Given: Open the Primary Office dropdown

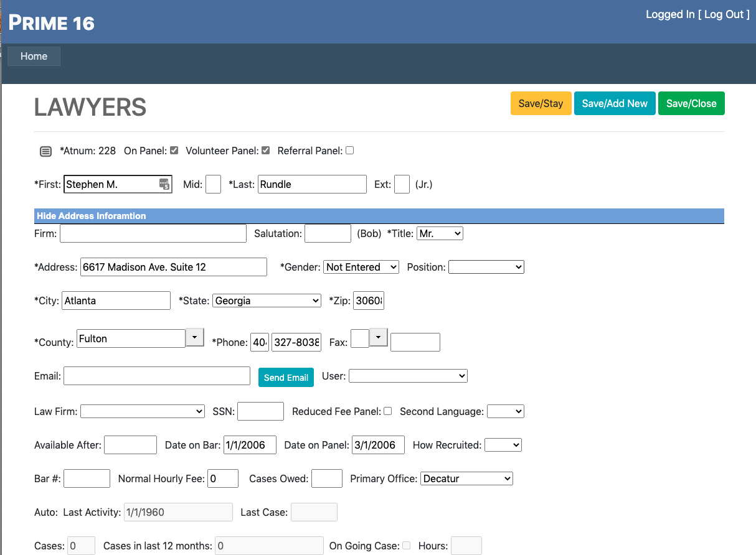Looking at the screenshot, I should click(466, 478).
